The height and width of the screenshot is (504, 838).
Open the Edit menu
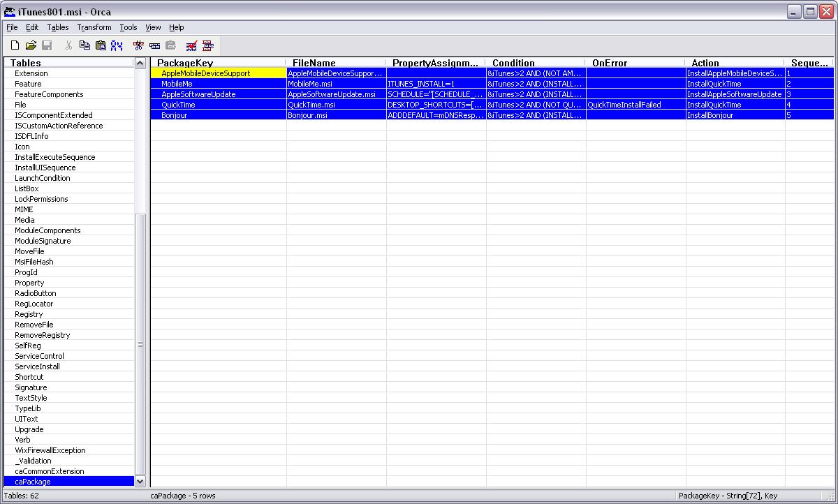[x=32, y=27]
